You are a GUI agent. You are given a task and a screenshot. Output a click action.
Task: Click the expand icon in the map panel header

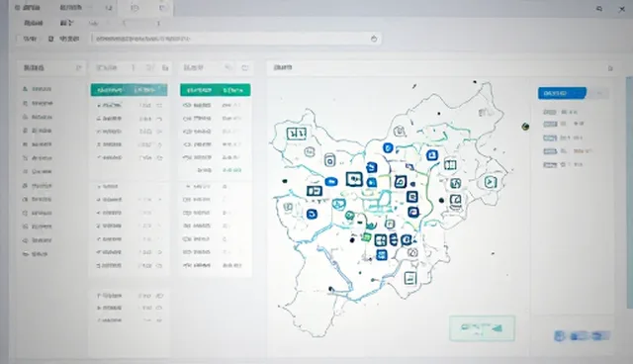coord(610,68)
